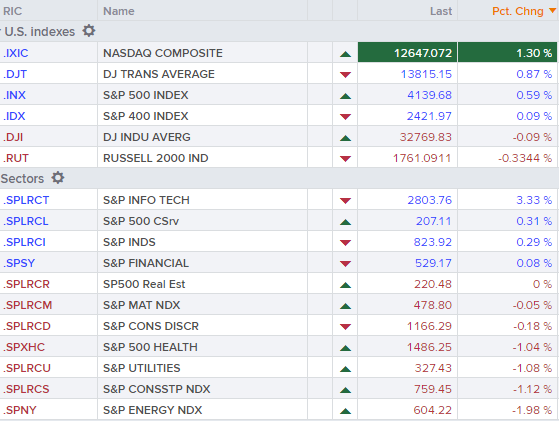Click the up arrow in DJ INDU AVERG row

click(345, 138)
